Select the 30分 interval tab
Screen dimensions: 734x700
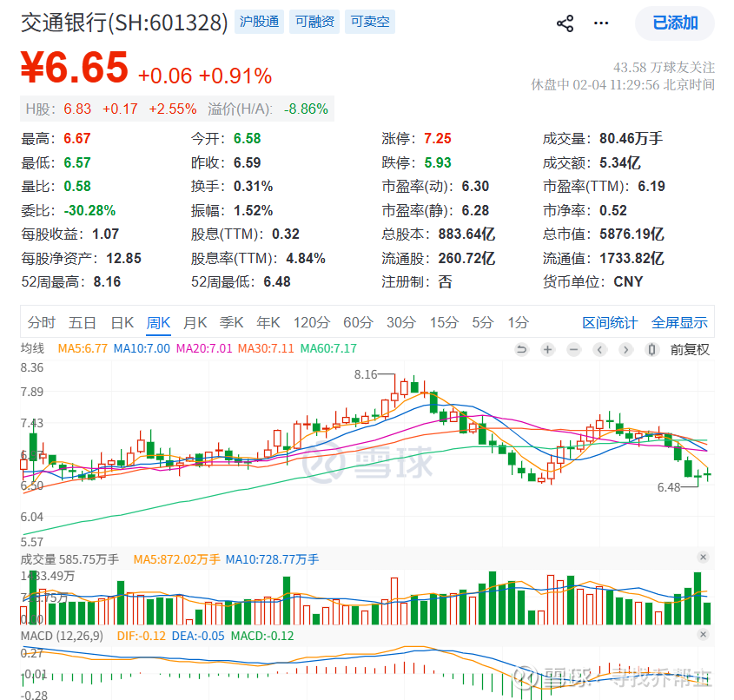coord(401,322)
